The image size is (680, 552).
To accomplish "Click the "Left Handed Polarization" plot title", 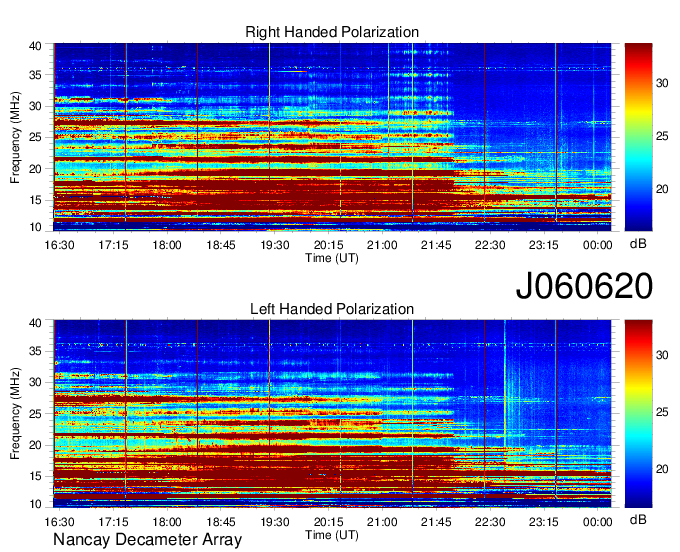I will 332,309.
